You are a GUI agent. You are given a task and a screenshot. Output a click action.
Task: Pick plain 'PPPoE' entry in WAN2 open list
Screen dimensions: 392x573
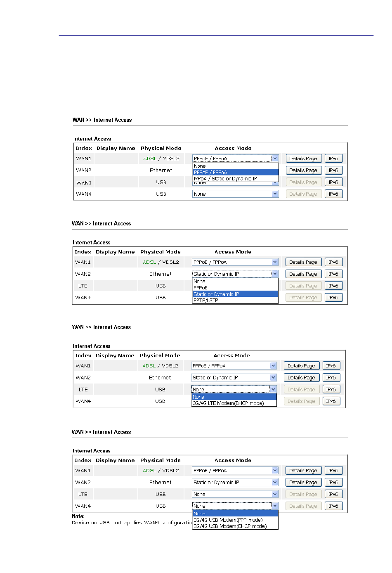point(235,288)
